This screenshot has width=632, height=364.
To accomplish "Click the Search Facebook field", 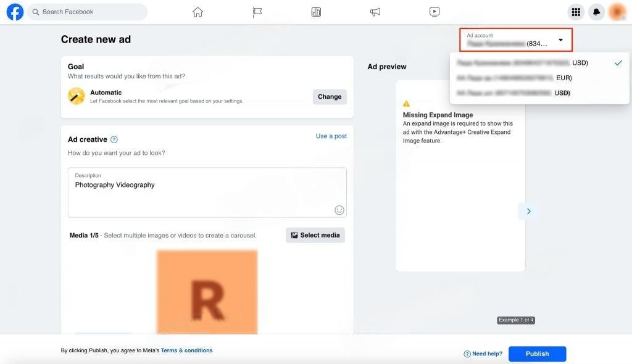I will point(88,12).
